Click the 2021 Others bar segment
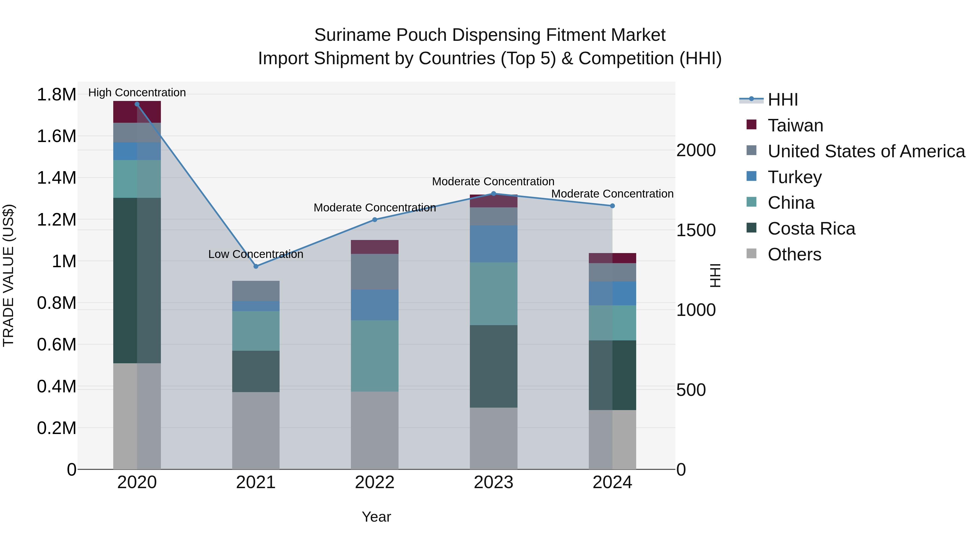Image resolution: width=980 pixels, height=551 pixels. pyautogui.click(x=256, y=431)
